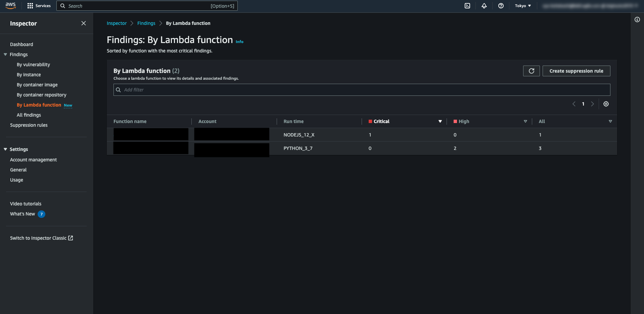This screenshot has height=314, width=644.
Task: Sort by the Critical column arrow
Action: pos(440,121)
